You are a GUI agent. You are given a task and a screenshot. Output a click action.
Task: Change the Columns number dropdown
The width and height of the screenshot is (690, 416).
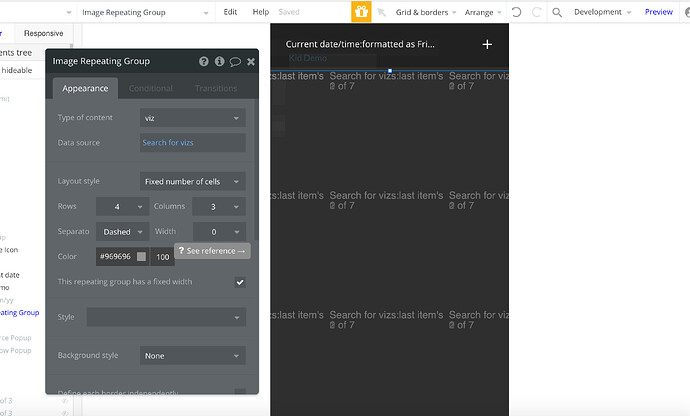(219, 206)
